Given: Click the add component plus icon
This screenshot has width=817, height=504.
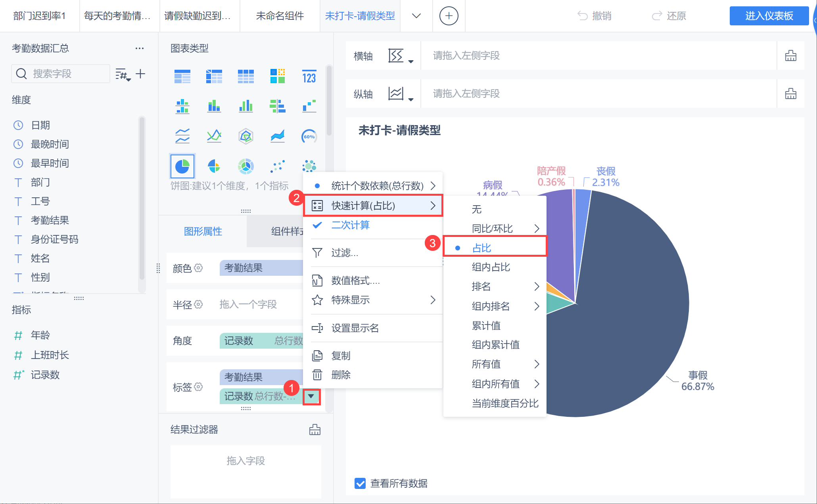Looking at the screenshot, I should click(x=449, y=16).
